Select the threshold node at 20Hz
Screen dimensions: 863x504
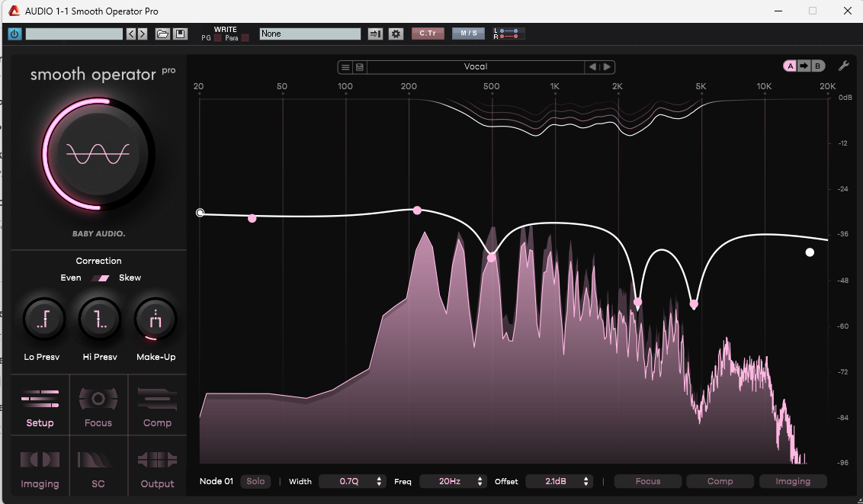pos(201,213)
